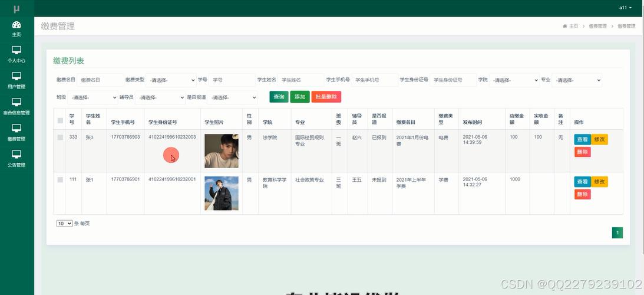Click the red 批量删除 button
Image resolution: width=644 pixels, height=295 pixels.
click(326, 97)
